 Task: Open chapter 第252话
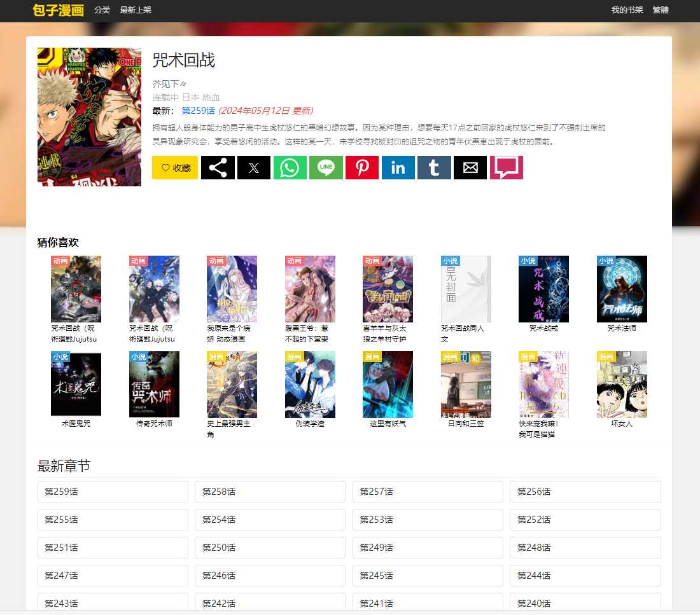click(x=585, y=520)
